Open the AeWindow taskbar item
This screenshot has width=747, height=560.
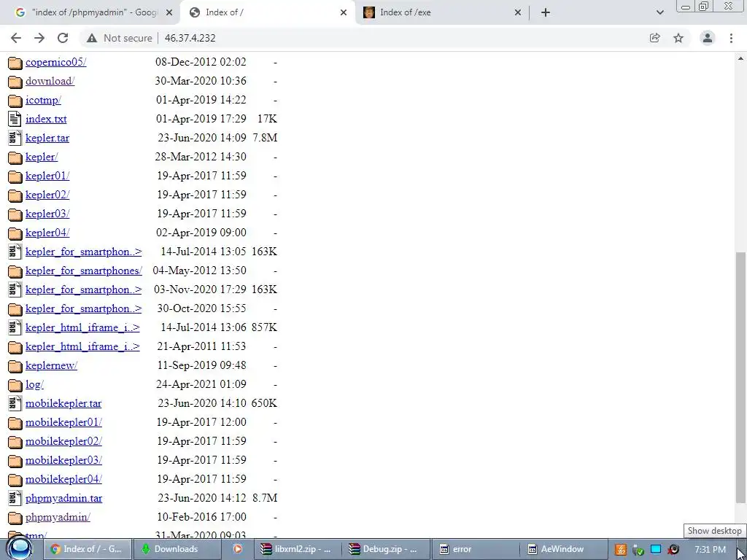point(565,549)
